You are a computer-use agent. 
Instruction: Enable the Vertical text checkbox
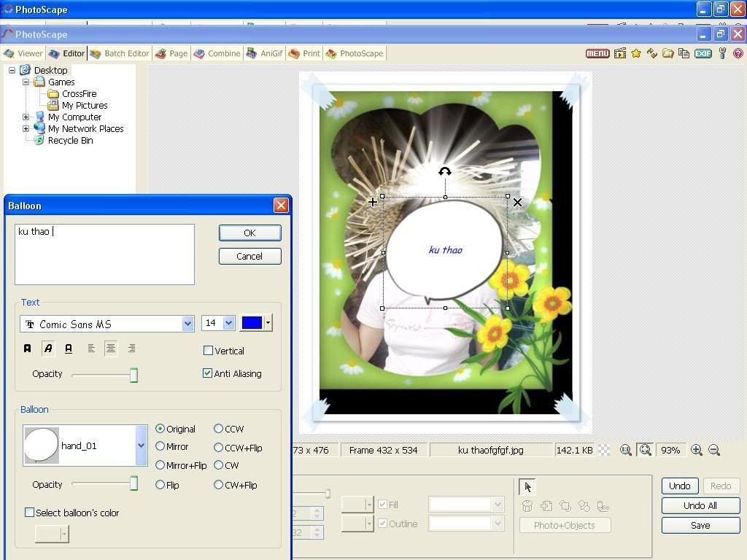coord(209,351)
